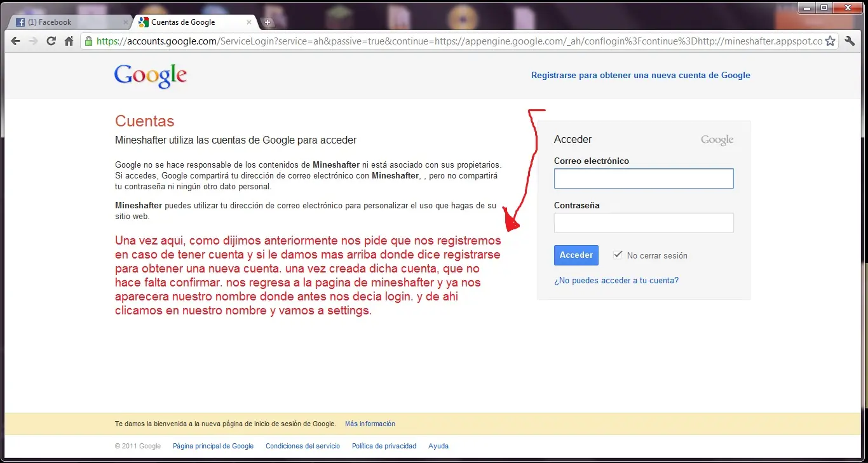The height and width of the screenshot is (463, 868).
Task: Focus the Contraseña password field
Action: coord(644,223)
